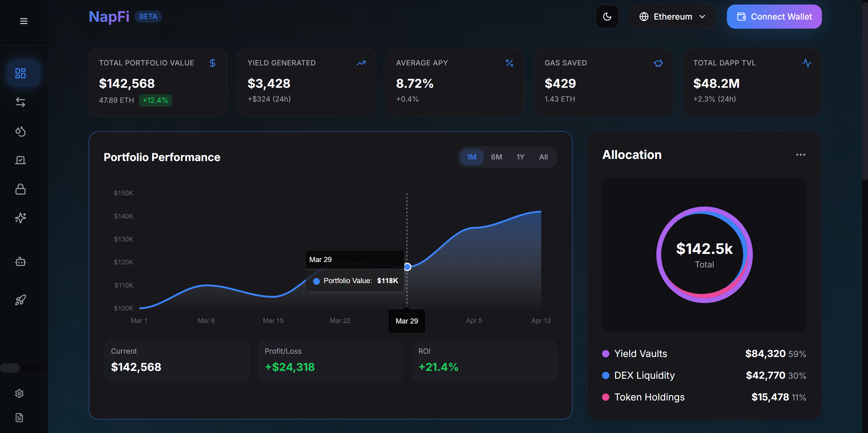Select the All time range tab
The width and height of the screenshot is (868, 433).
[x=544, y=157]
